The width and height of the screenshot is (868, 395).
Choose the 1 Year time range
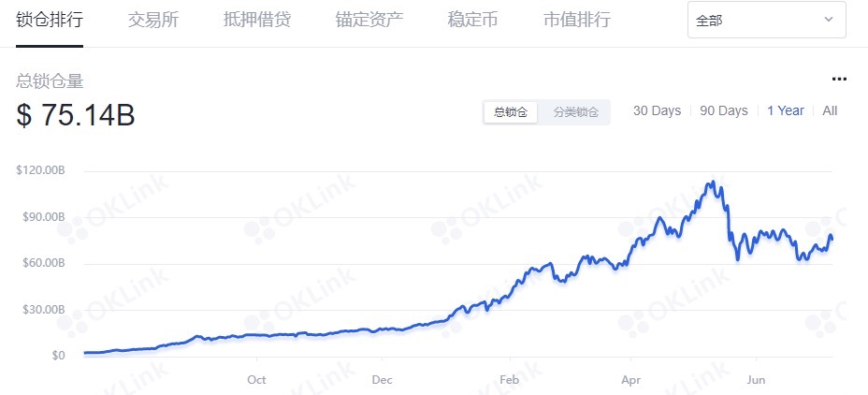(x=786, y=110)
